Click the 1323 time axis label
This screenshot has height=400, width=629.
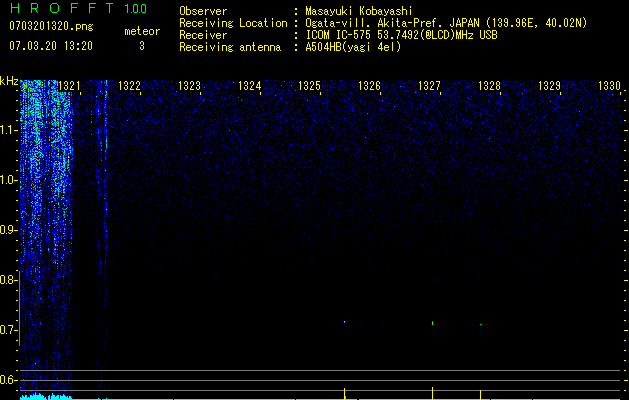[x=189, y=86]
